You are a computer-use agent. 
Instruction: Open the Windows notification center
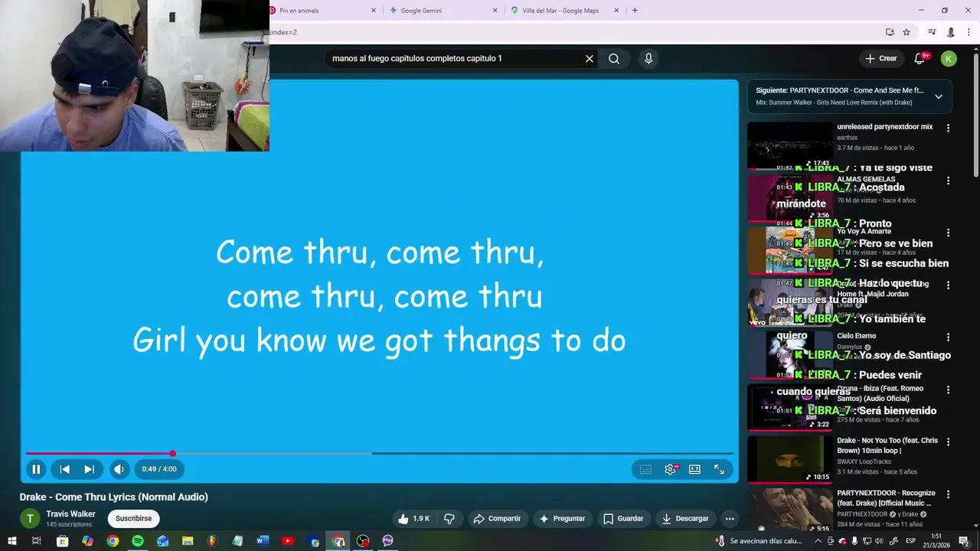pos(964,541)
